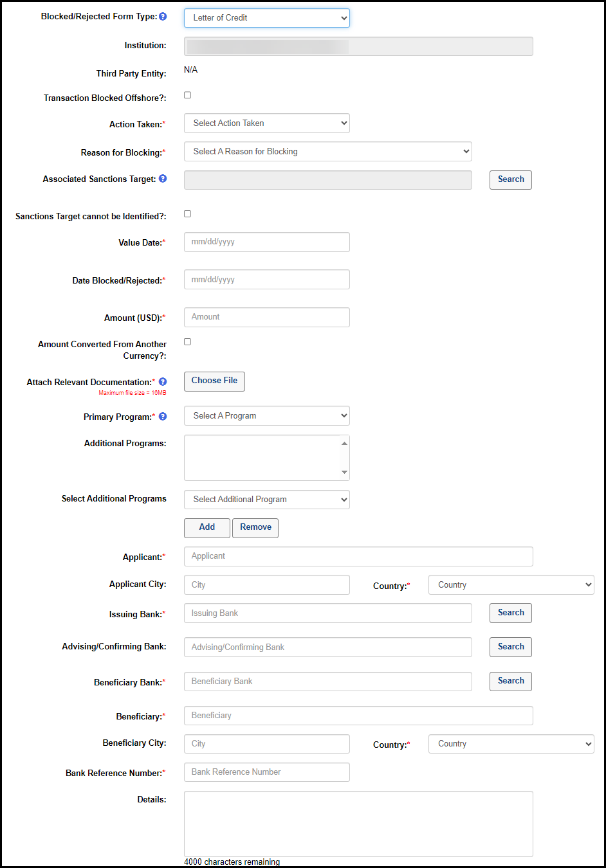Viewport: 606px width, 868px height.
Task: Open the Select Action Taken dropdown
Action: click(x=266, y=123)
